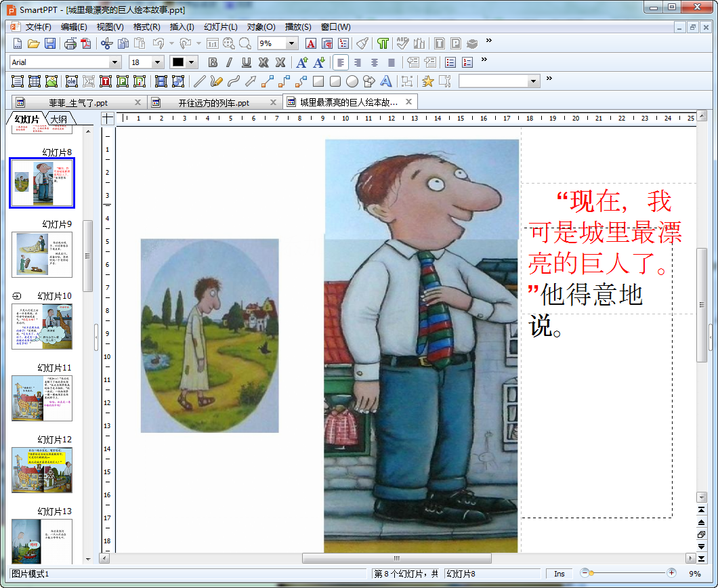Select slide 幻灯片12 thumbnail

coord(42,470)
